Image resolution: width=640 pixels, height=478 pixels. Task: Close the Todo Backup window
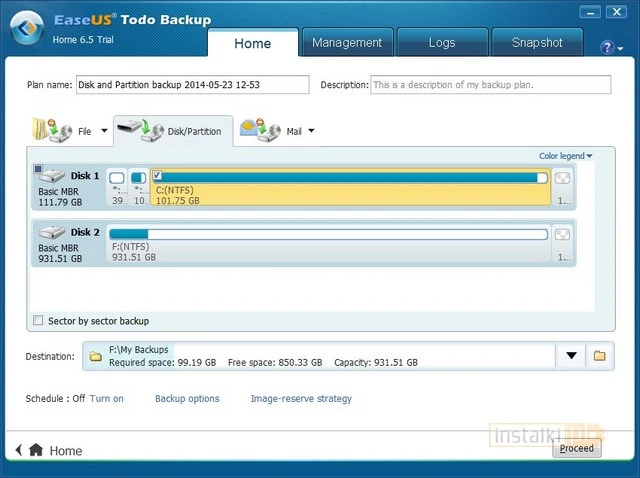(x=616, y=12)
